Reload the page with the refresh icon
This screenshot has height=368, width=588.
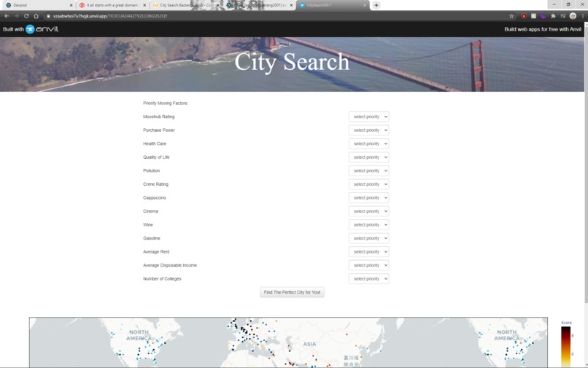tap(26, 16)
